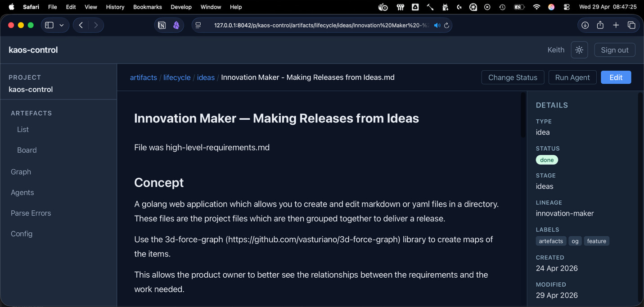Image resolution: width=644 pixels, height=307 pixels.
Task: Click the camera aperture menu bar icon
Action: 473,7
